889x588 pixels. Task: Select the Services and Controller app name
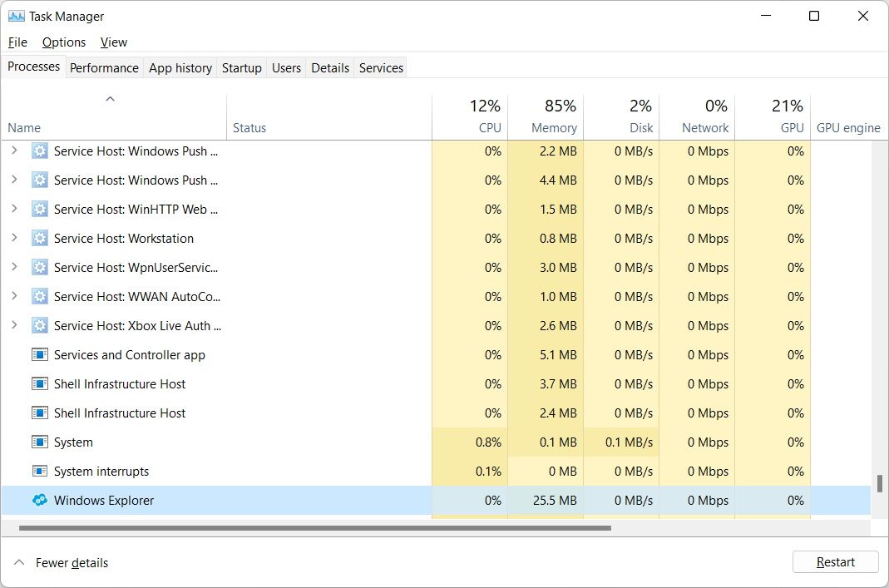[129, 355]
